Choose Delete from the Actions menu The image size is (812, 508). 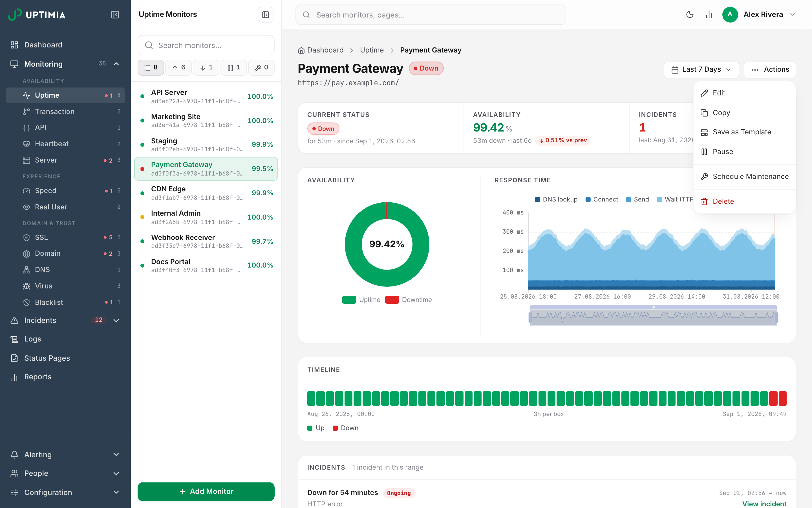pyautogui.click(x=745, y=201)
